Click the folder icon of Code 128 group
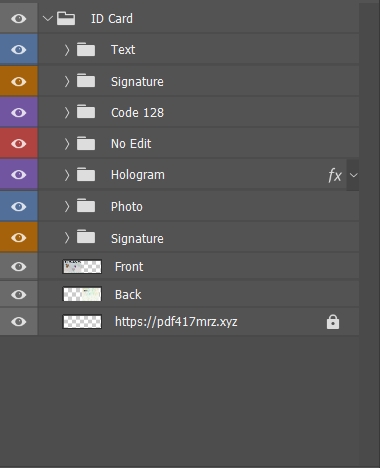The height and width of the screenshot is (468, 380). coord(86,112)
